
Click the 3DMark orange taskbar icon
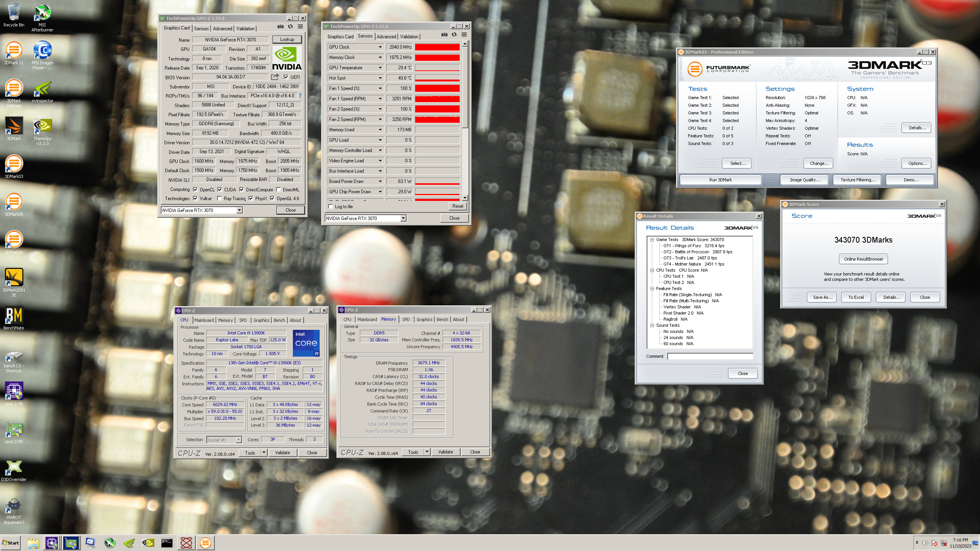206,543
